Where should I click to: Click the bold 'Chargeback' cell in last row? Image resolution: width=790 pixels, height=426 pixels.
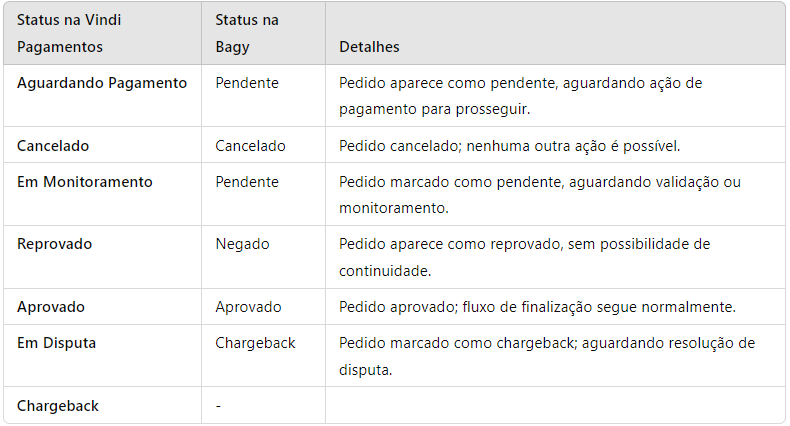click(x=58, y=406)
